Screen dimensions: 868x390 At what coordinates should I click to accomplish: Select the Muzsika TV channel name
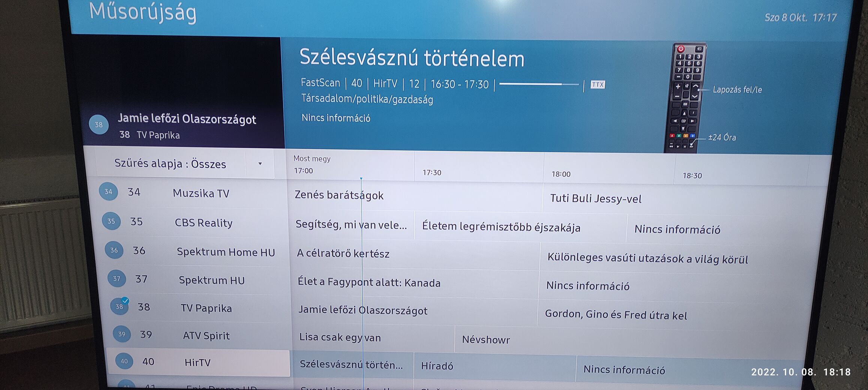click(201, 193)
